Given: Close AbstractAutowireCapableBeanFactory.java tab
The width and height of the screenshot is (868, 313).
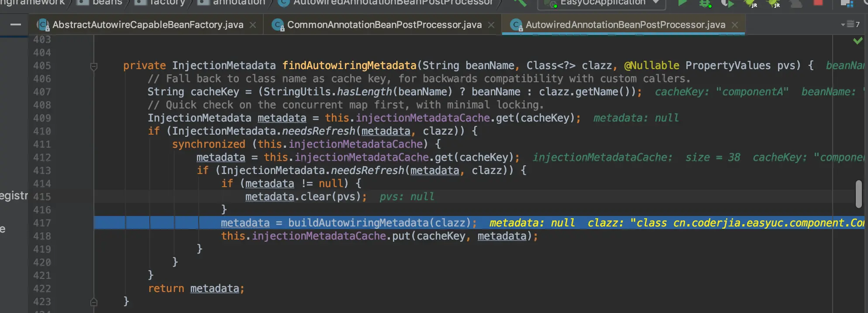Looking at the screenshot, I should 253,25.
